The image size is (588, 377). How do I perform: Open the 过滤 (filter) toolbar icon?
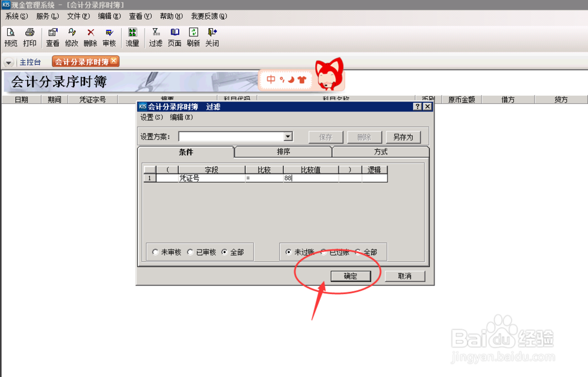[x=155, y=38]
